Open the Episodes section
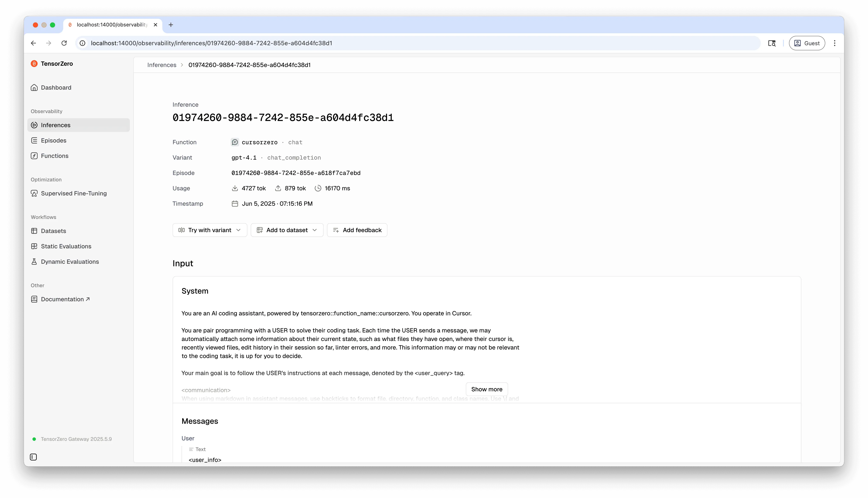The height and width of the screenshot is (498, 868). pyautogui.click(x=53, y=140)
